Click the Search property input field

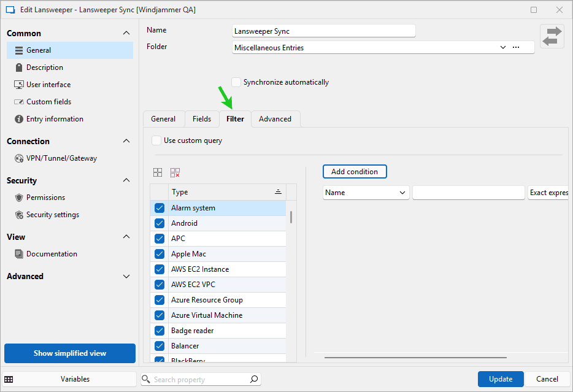[199, 380]
